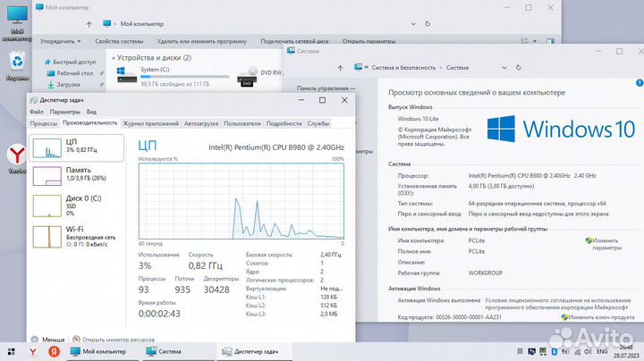The image size is (644, 361).
Task: Click Удалить или изменить программу
Action: click(201, 41)
